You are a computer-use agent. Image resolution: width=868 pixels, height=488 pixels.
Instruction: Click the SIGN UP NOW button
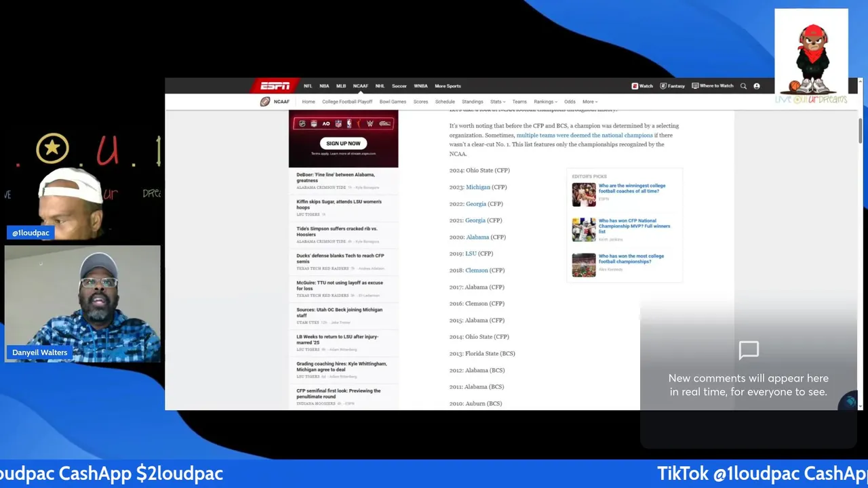point(343,143)
